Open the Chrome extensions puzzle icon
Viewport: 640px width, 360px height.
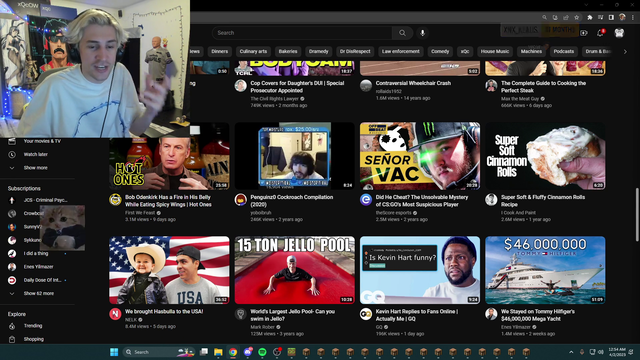pos(589,18)
